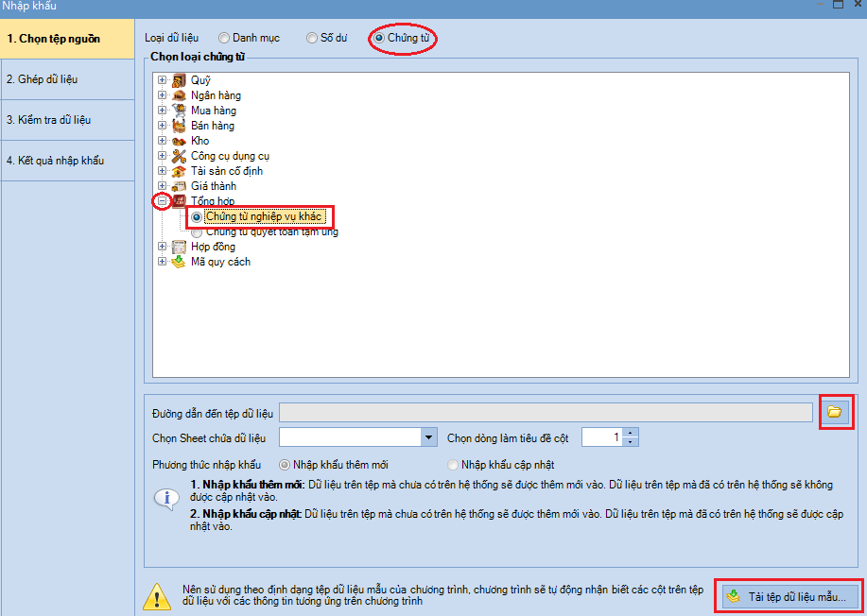Select the Quỹ tree label

click(200, 80)
